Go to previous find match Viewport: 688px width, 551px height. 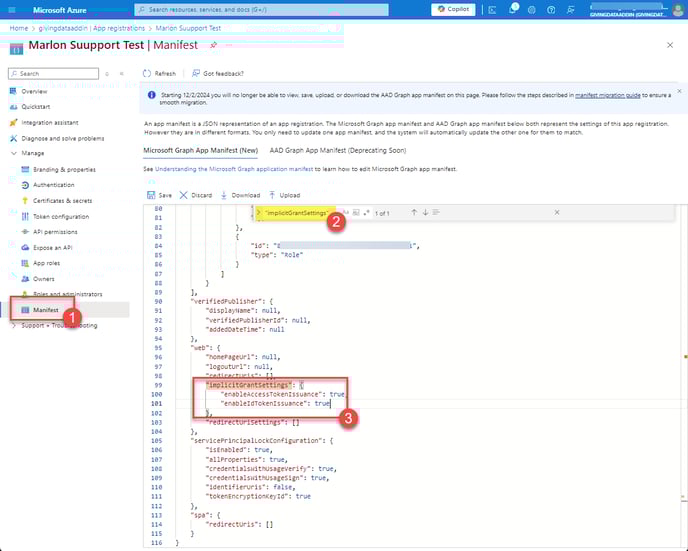(x=414, y=212)
